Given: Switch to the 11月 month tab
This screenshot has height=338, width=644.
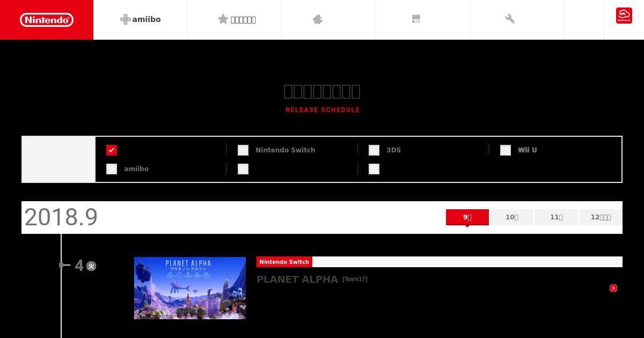Looking at the screenshot, I should pyautogui.click(x=557, y=217).
